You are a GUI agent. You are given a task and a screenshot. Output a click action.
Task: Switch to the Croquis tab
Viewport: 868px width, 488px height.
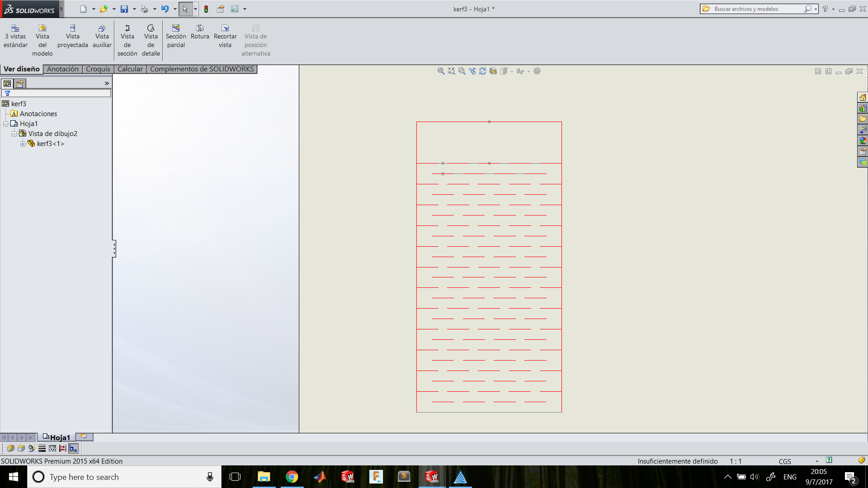[98, 69]
